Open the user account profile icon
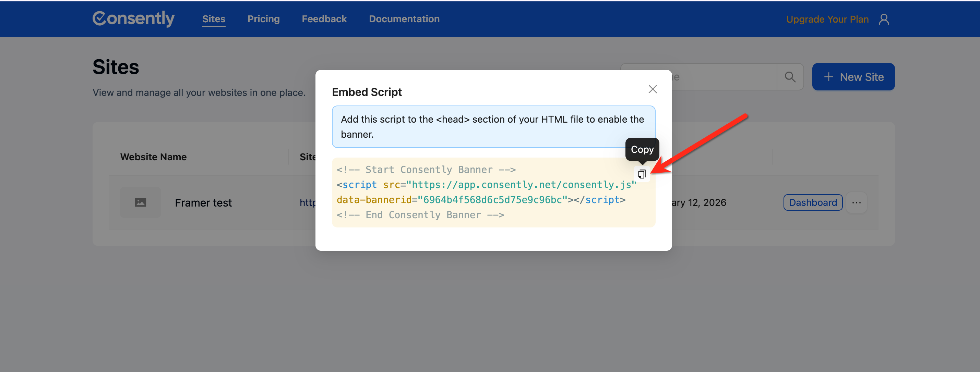The height and width of the screenshot is (372, 980). 884,19
